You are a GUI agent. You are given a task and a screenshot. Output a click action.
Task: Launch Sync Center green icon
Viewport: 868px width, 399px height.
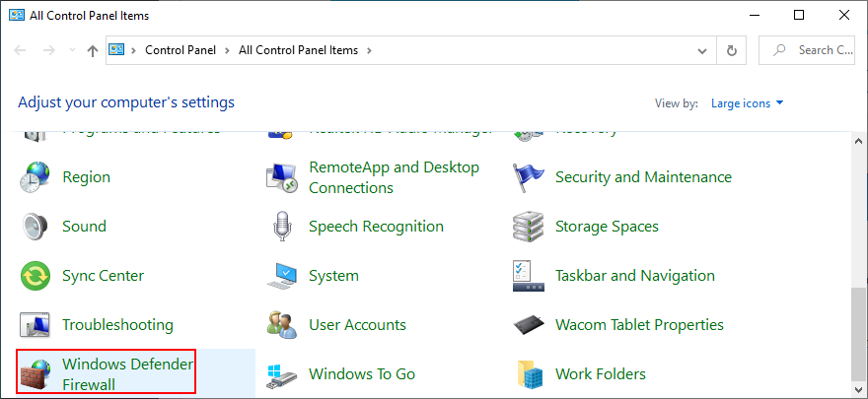[x=36, y=276]
